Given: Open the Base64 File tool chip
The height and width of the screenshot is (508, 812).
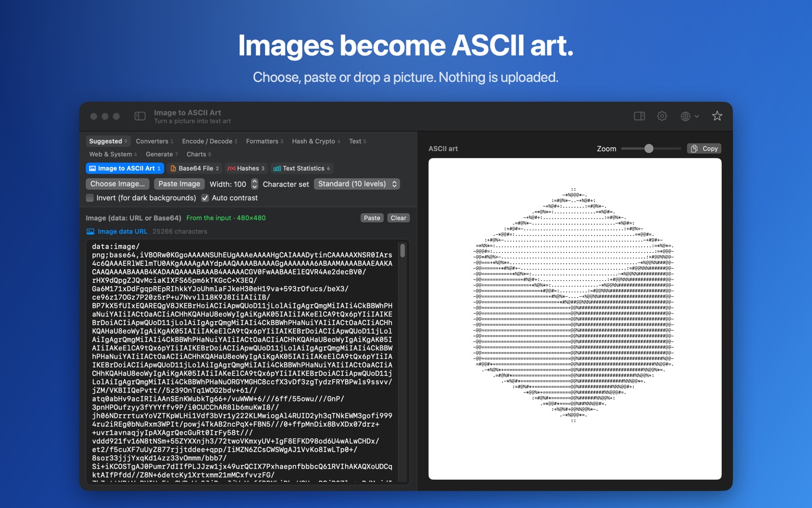Looking at the screenshot, I should click(194, 168).
